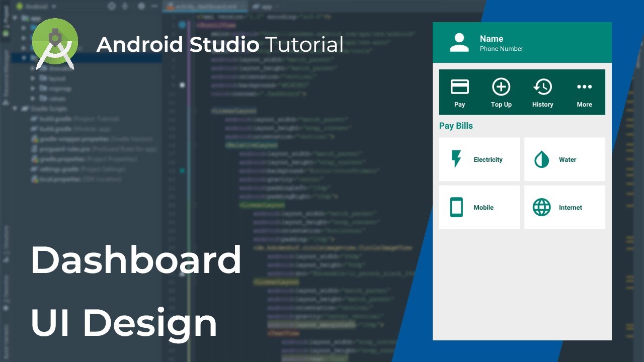The image size is (644, 362).
Task: Open the Android project view dropdown
Action: pyautogui.click(x=36, y=7)
